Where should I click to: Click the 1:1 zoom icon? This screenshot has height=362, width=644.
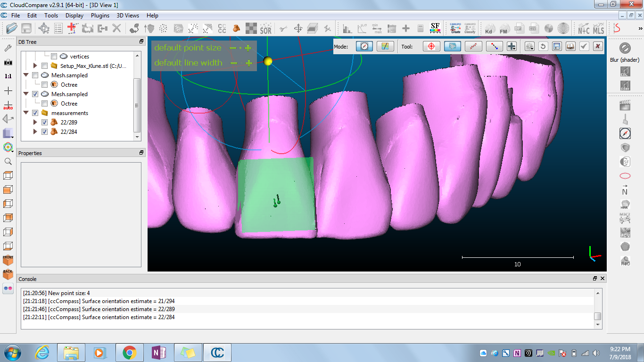pos(8,76)
